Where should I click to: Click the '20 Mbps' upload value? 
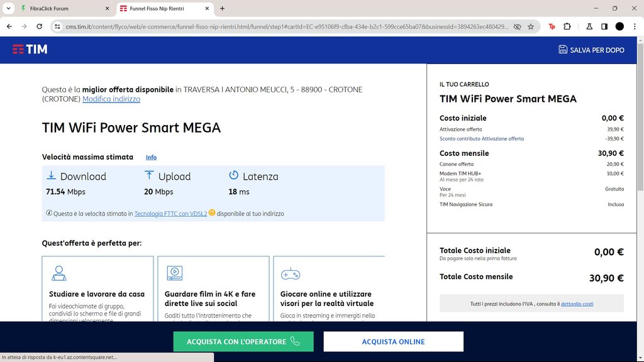[x=158, y=192]
